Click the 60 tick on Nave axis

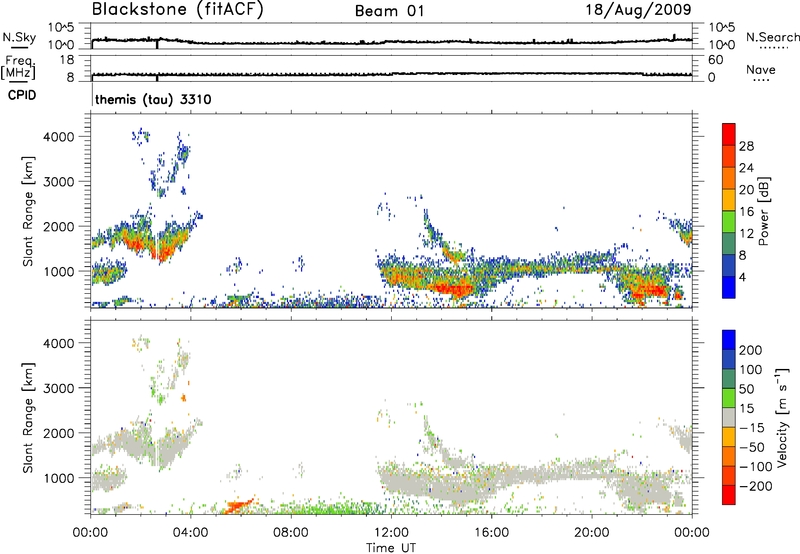tap(715, 60)
